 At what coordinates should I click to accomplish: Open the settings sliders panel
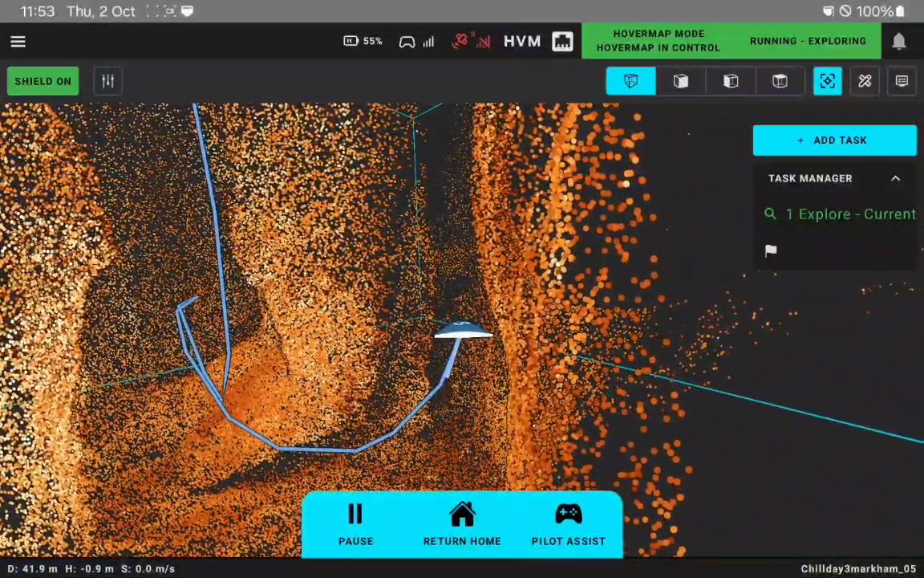point(107,81)
